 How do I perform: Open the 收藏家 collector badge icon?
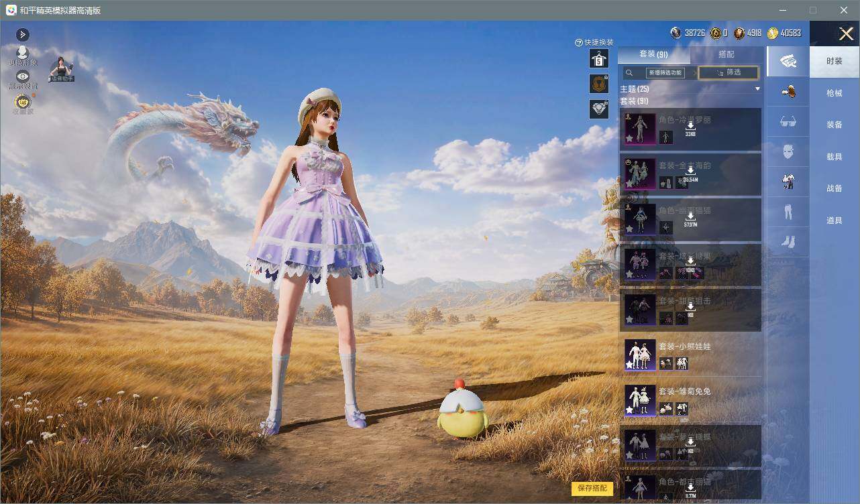coord(23,103)
